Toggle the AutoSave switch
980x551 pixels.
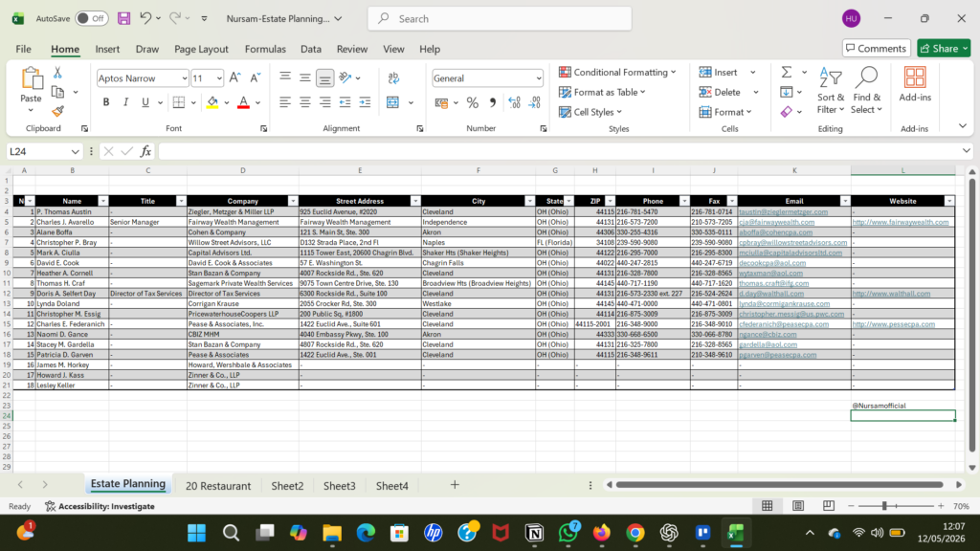(x=91, y=19)
